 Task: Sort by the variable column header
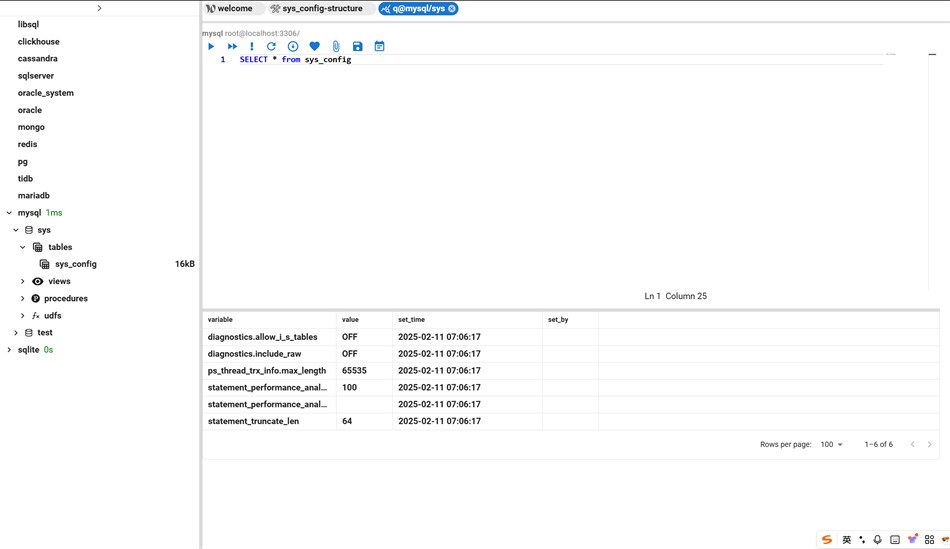220,319
